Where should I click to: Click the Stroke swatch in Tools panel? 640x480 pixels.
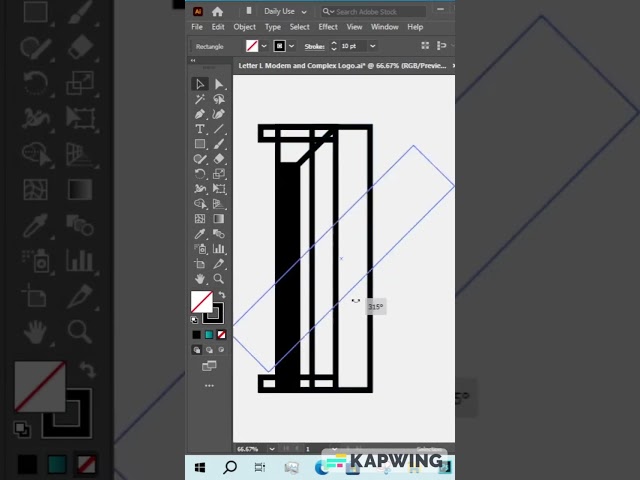click(x=218, y=318)
